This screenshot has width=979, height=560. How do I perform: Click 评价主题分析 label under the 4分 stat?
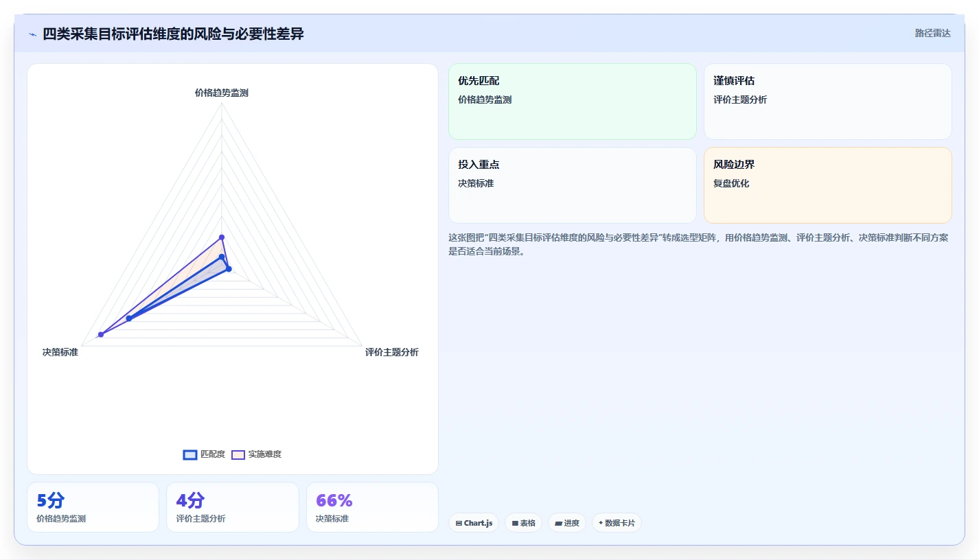200,519
